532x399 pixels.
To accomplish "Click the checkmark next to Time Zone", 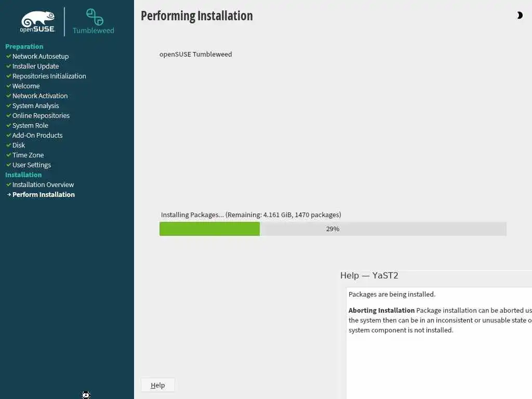I will click(x=8, y=155).
